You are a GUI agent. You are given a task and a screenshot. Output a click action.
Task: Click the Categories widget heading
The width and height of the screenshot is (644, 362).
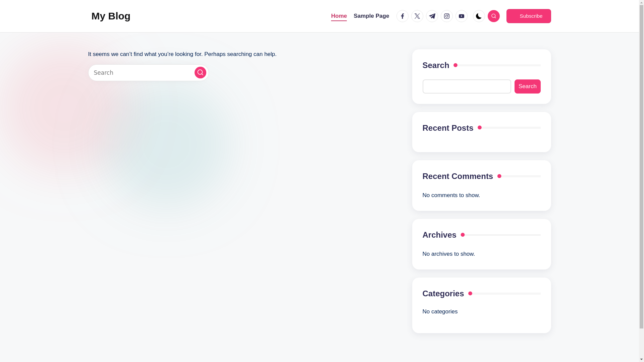443,293
